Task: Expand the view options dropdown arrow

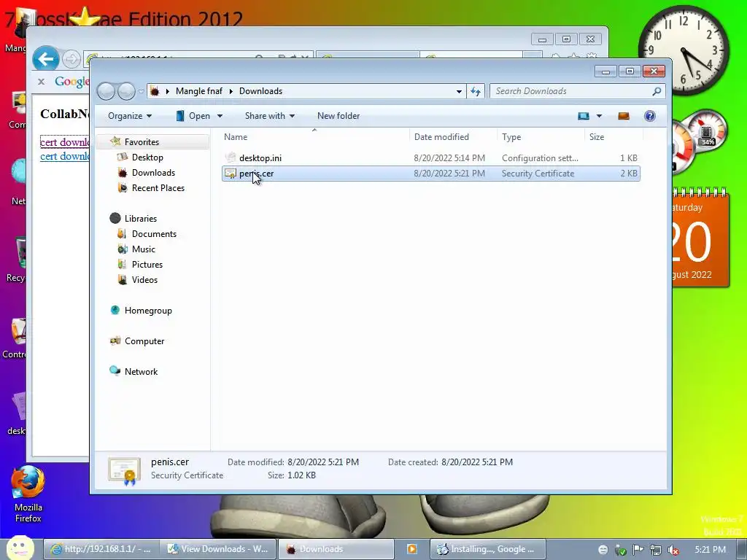Action: tap(600, 116)
